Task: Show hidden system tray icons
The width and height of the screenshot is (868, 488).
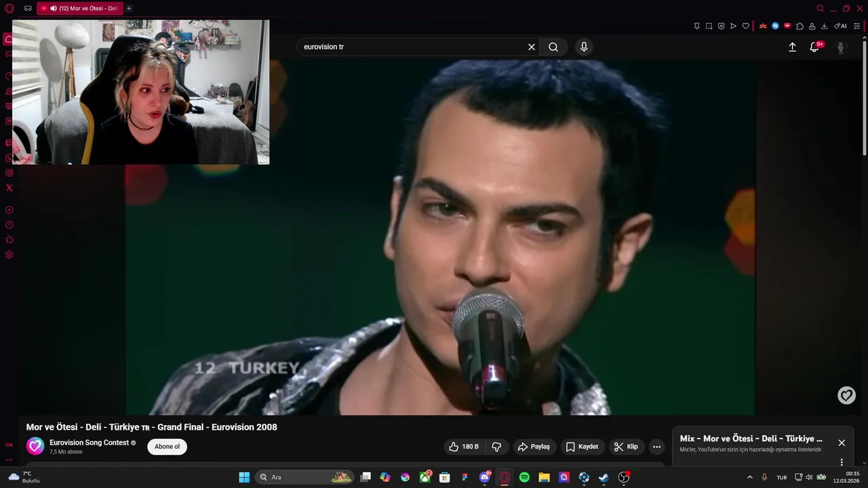Action: click(749, 477)
